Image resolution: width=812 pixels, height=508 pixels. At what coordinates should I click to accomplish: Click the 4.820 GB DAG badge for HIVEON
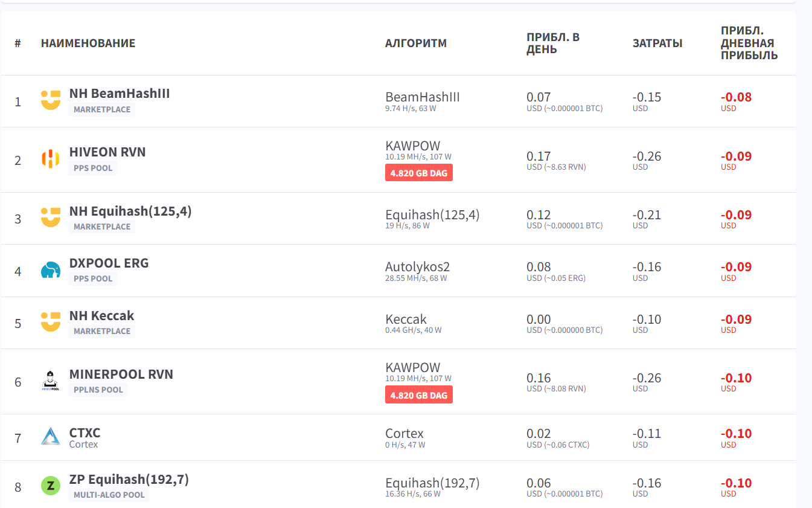[419, 173]
